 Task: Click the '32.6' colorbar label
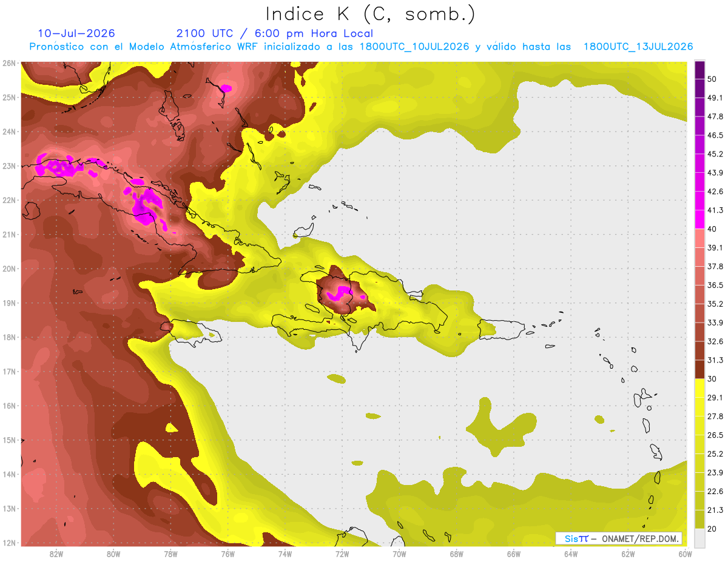point(715,341)
